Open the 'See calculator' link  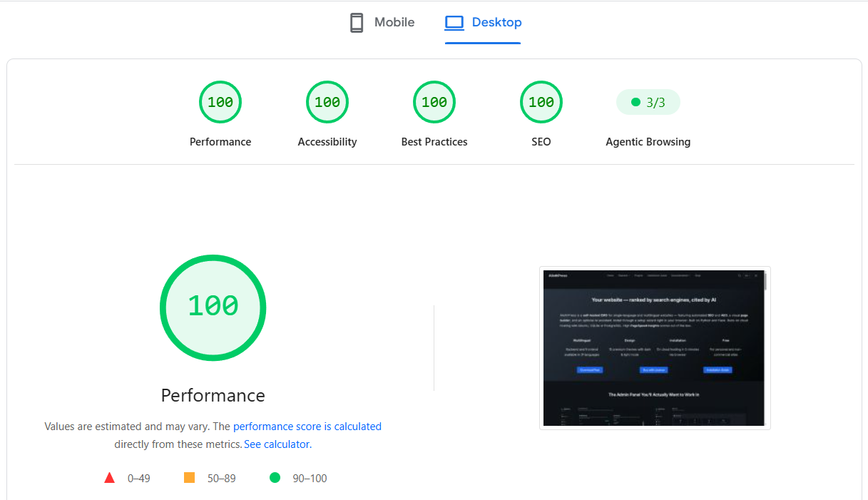[x=277, y=444]
